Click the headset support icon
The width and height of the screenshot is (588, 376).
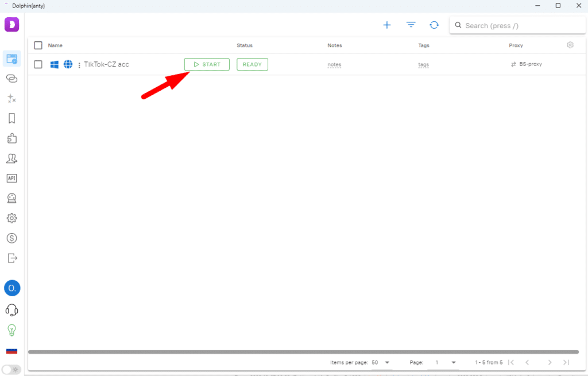tap(11, 310)
